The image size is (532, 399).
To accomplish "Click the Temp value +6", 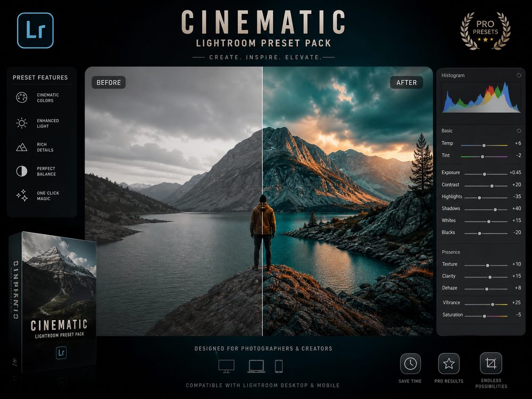I will (x=518, y=143).
